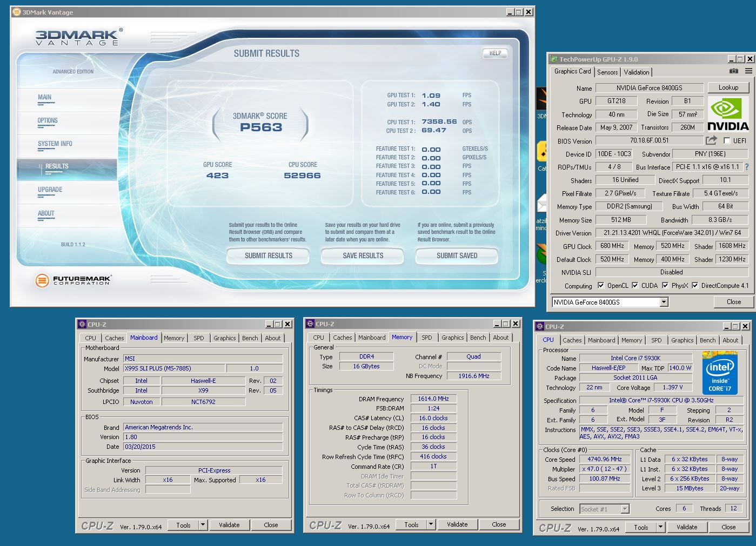The width and height of the screenshot is (756, 546).
Task: Open the SPD tab in the CPU-Z Mainboard window
Action: 199,338
